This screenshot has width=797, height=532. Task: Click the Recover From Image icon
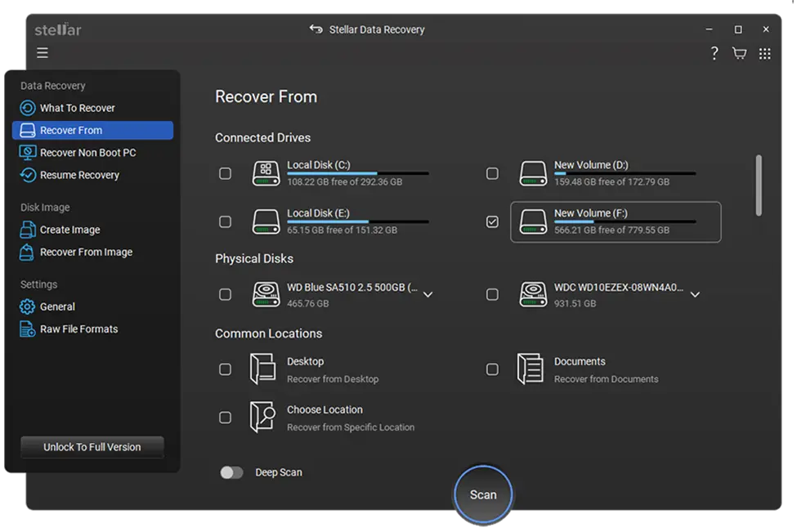tap(27, 252)
